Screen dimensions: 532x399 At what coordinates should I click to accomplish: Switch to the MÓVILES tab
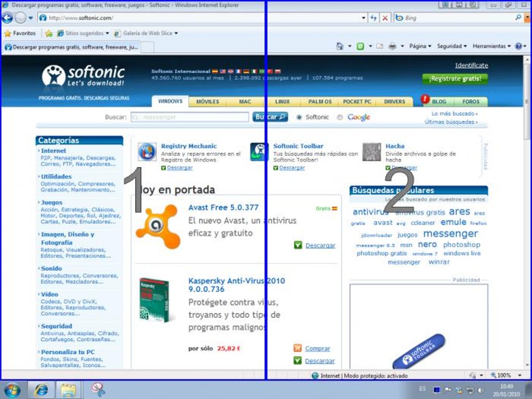(208, 102)
